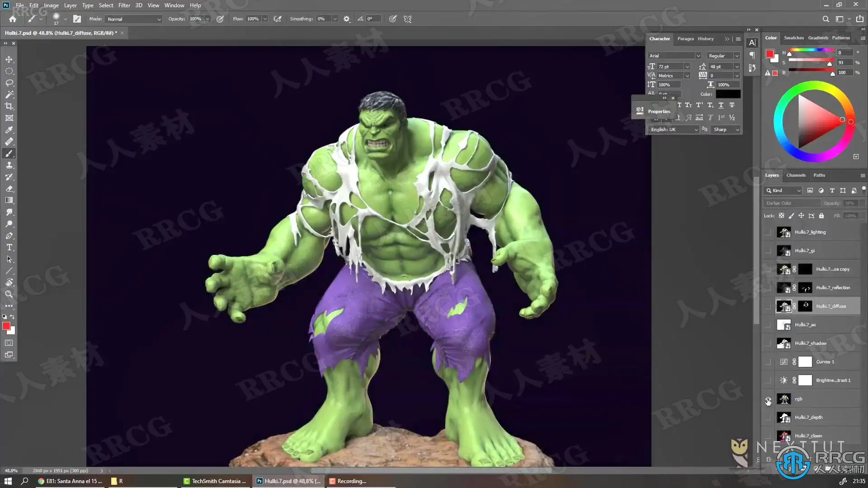Lock transparent pixels for layer
868x488 pixels.
coord(782,216)
